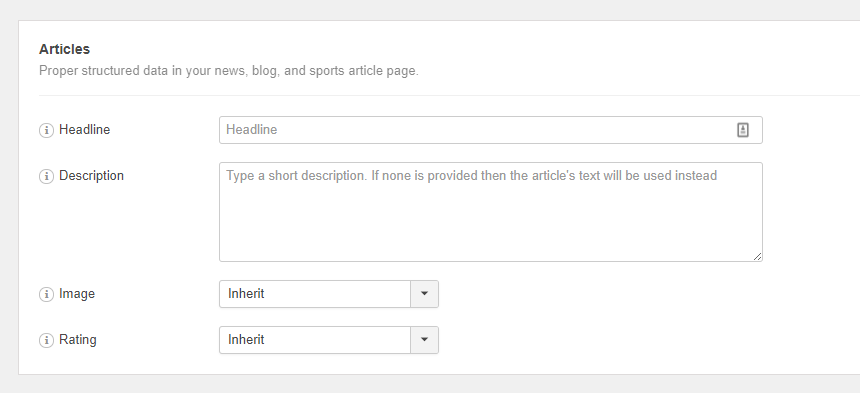Focus the Headline text input
The image size is (860, 393).
pos(491,130)
